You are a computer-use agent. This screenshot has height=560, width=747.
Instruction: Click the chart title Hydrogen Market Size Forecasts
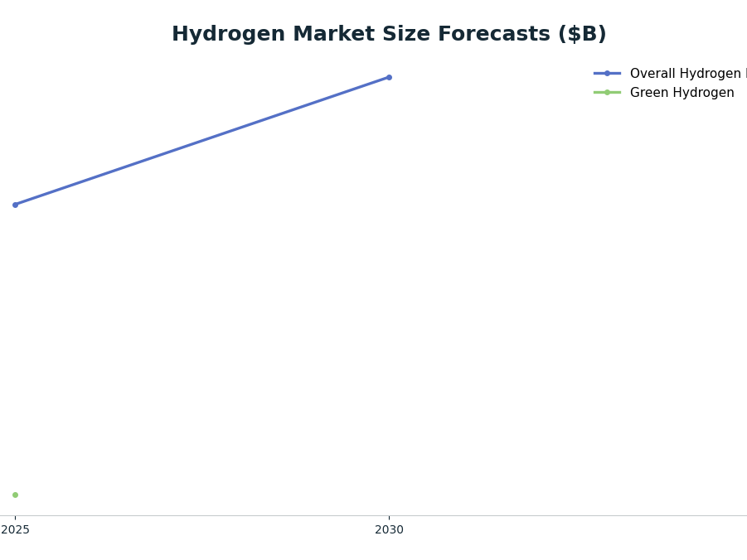tap(389, 34)
